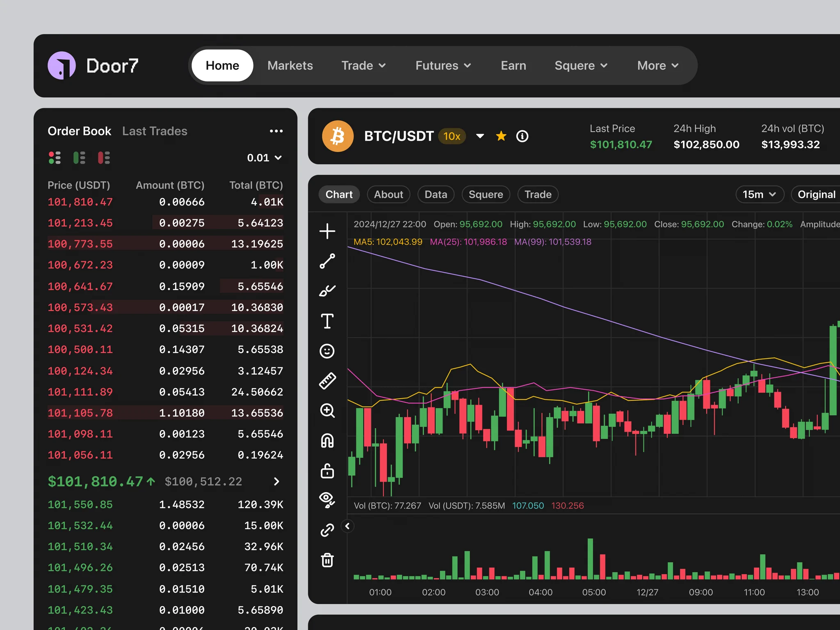
Task: Click the MA(25) indicator label
Action: click(x=468, y=242)
